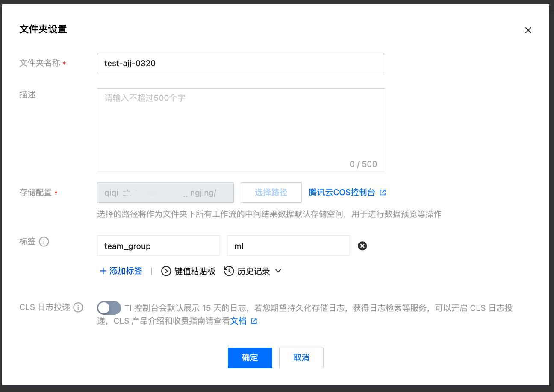Screen dimensions: 554x392
Task: Click the 选择路径 button
Action: tap(271, 193)
